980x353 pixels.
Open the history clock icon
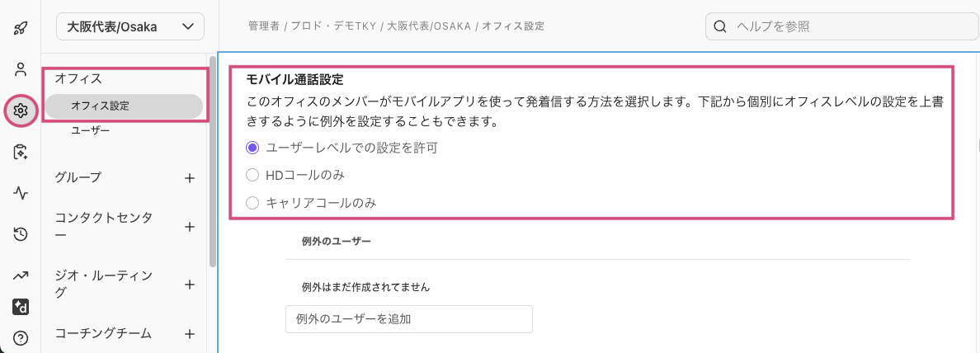[21, 234]
